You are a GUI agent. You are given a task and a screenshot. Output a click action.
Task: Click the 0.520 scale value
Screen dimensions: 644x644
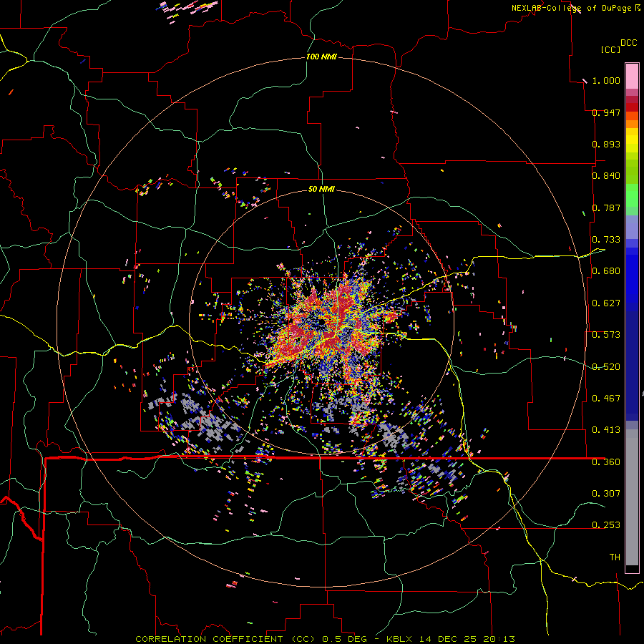(606, 367)
